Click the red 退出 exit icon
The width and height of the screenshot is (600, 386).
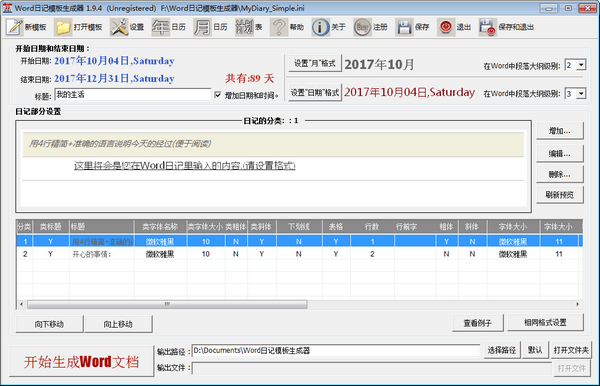[446, 27]
